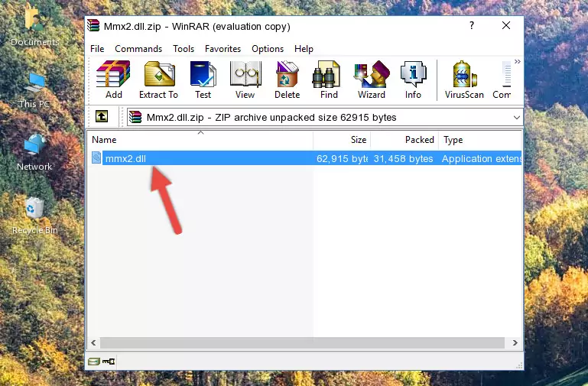
Task: Sort by Name column header
Action: 200,139
